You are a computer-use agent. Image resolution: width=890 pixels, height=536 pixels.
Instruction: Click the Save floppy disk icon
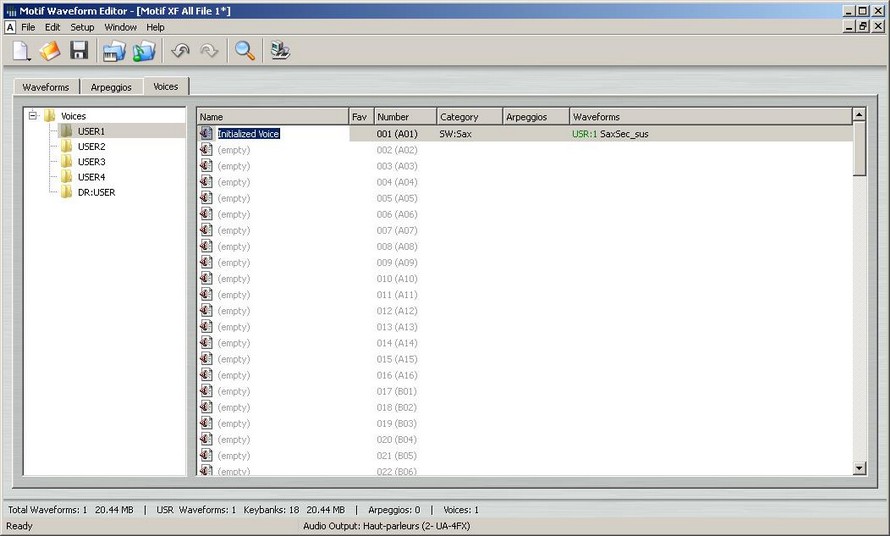[79, 51]
